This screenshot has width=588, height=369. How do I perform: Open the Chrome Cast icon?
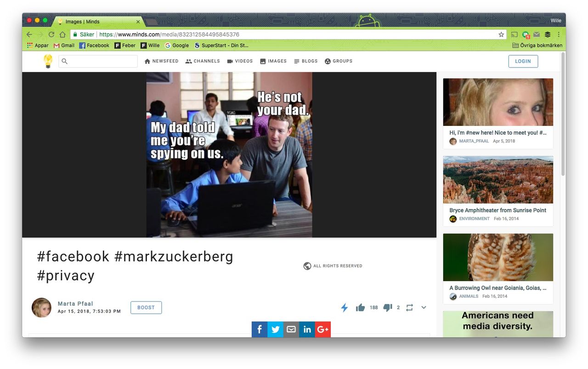click(x=514, y=34)
